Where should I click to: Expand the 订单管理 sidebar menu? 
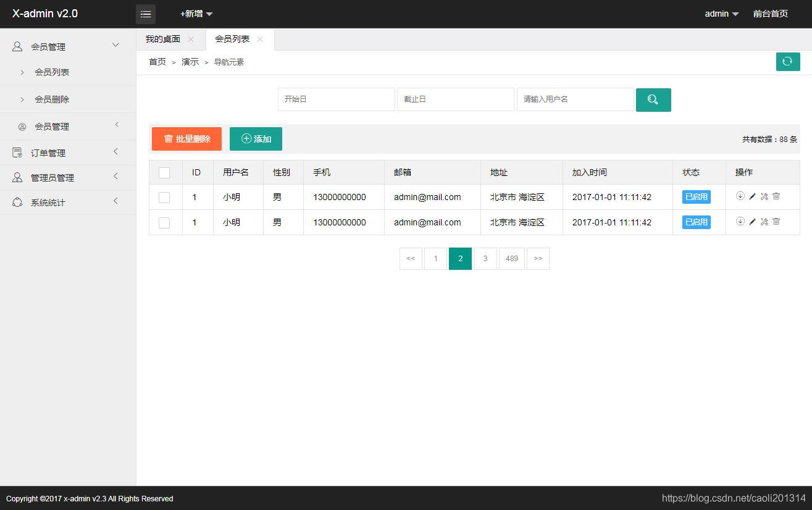coord(68,153)
